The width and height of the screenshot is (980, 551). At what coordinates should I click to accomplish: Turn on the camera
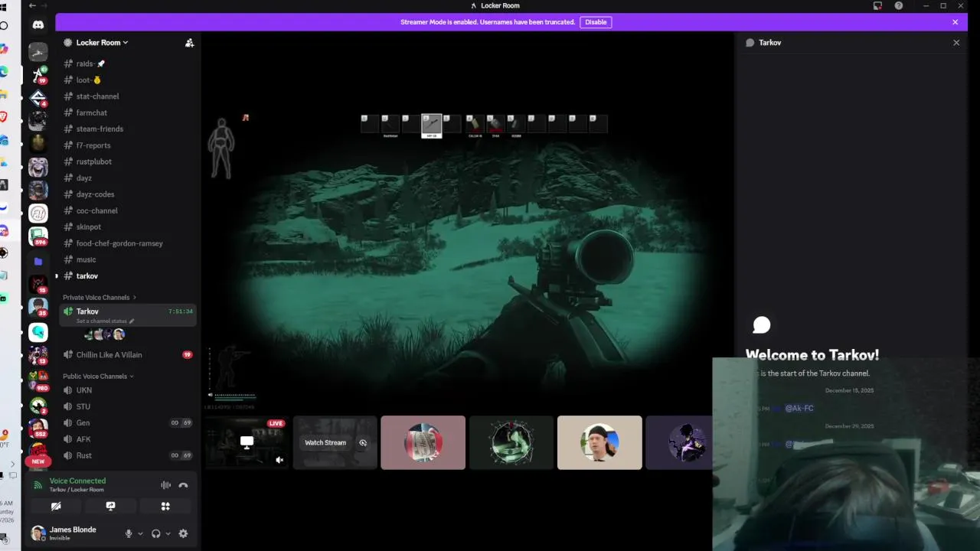point(56,506)
